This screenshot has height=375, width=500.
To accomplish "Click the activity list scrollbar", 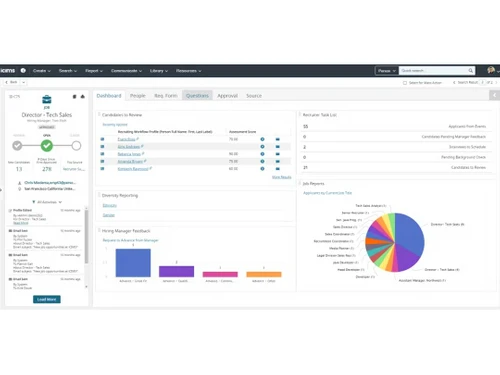I will (86, 237).
